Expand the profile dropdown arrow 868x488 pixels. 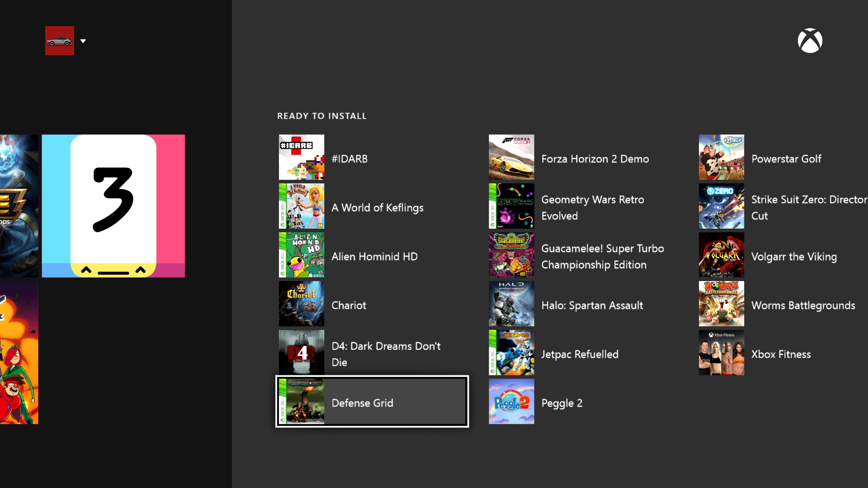click(x=83, y=41)
